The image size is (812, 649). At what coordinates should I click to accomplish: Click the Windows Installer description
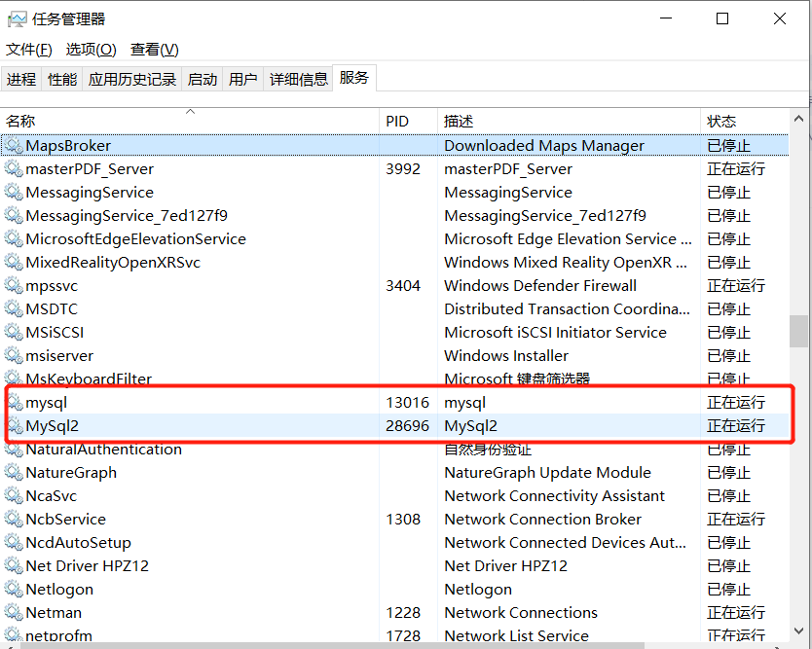point(506,355)
